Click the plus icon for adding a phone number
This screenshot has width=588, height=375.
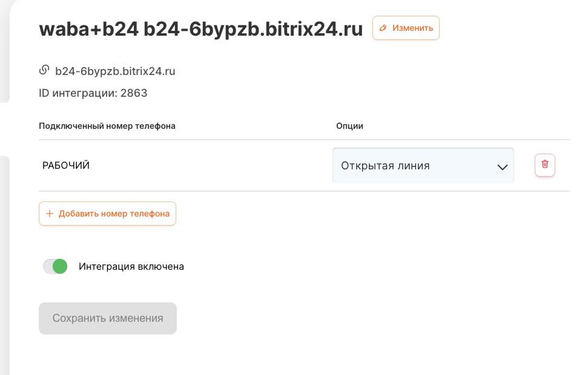[x=50, y=214]
